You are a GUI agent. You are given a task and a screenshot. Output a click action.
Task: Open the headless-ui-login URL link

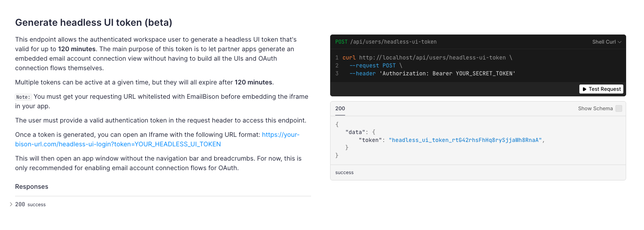click(157, 140)
